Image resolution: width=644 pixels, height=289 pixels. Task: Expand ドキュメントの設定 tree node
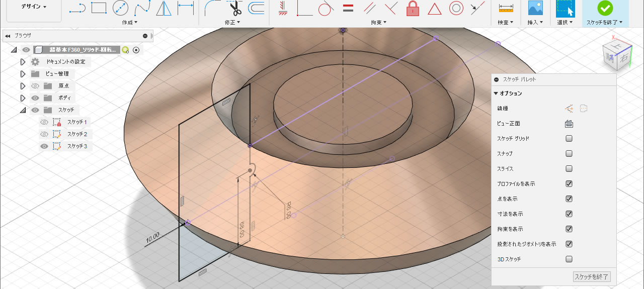tap(22, 62)
